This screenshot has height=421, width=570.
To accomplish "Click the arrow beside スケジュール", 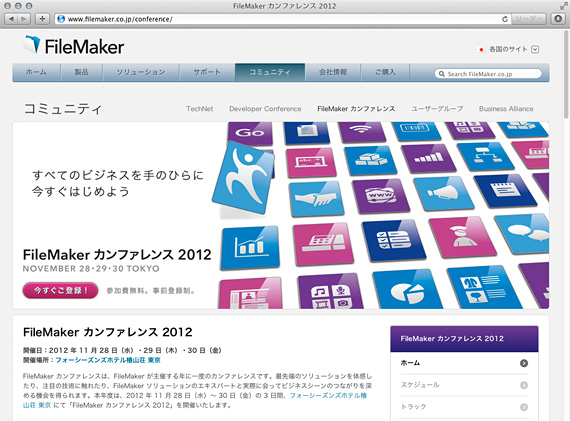I will (524, 385).
